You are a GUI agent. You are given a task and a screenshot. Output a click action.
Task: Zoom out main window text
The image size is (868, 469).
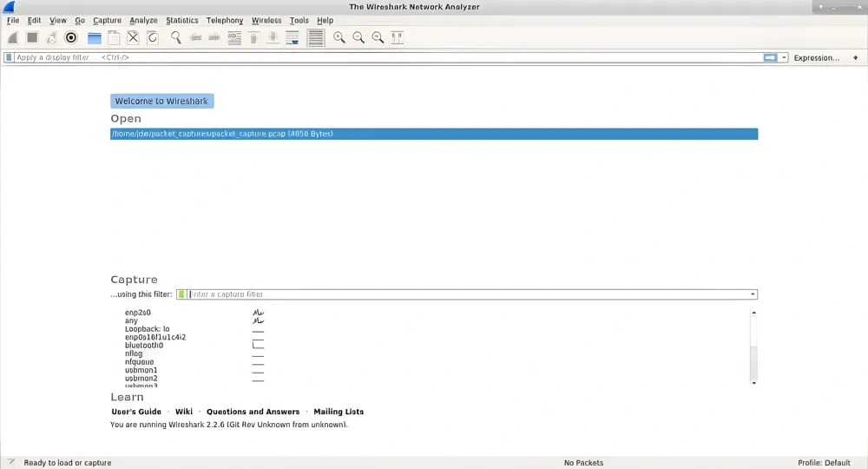point(358,37)
